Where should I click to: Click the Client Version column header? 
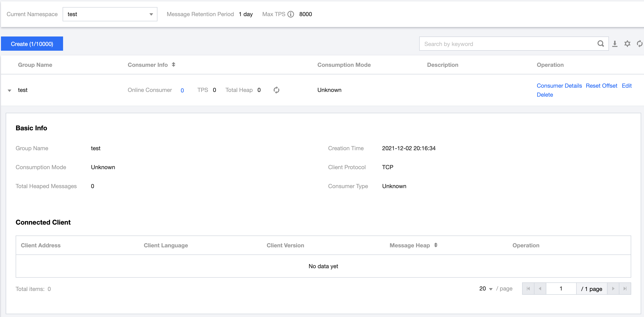[285, 245]
